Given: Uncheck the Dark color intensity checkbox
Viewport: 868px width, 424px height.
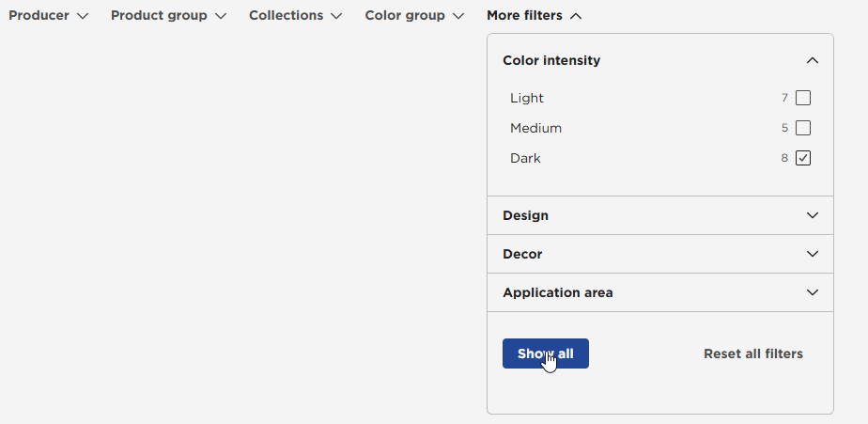Looking at the screenshot, I should pos(802,158).
